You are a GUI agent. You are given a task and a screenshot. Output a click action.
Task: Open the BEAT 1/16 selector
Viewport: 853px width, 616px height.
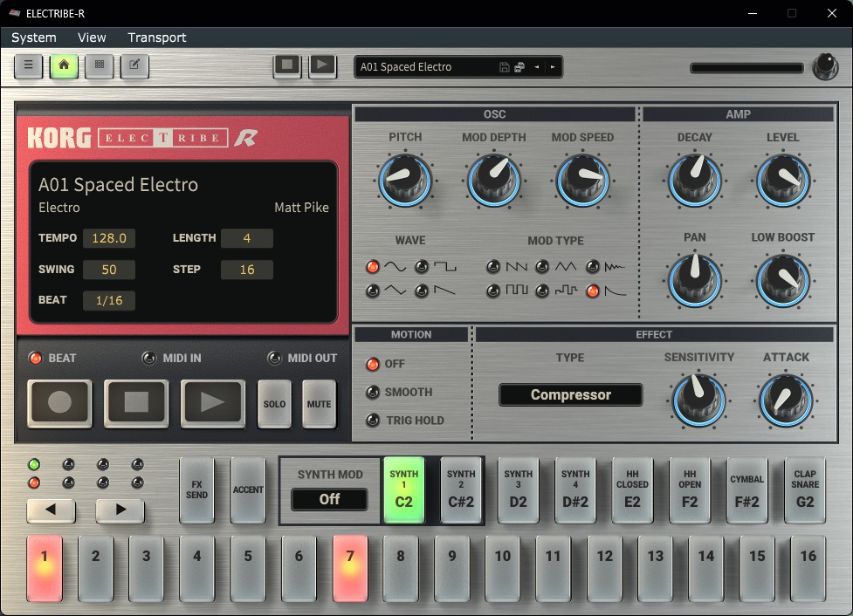click(109, 300)
